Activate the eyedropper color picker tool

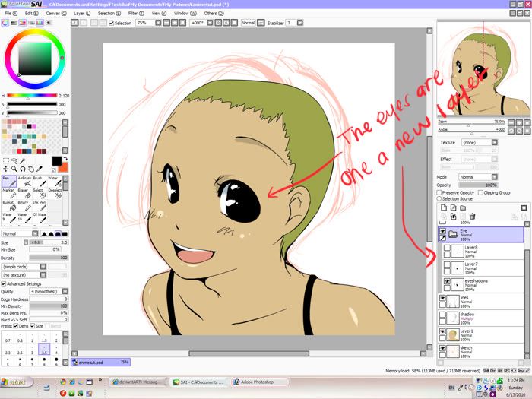pos(40,169)
